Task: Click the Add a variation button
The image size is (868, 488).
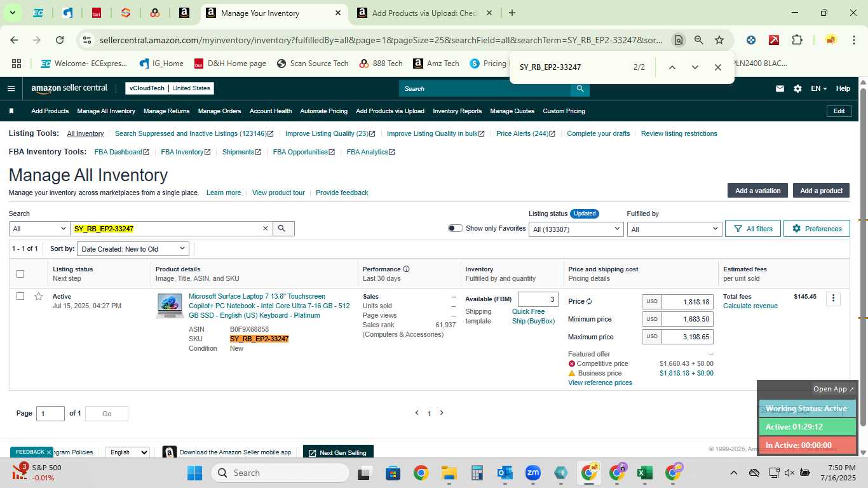Action: coord(757,191)
